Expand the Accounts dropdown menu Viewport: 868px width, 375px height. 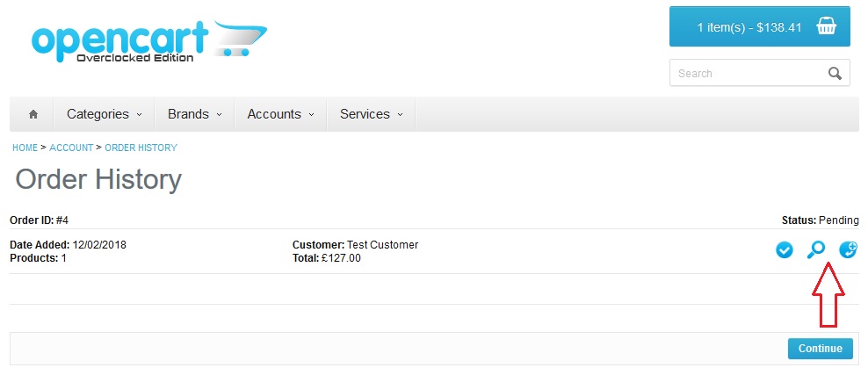pyautogui.click(x=280, y=114)
